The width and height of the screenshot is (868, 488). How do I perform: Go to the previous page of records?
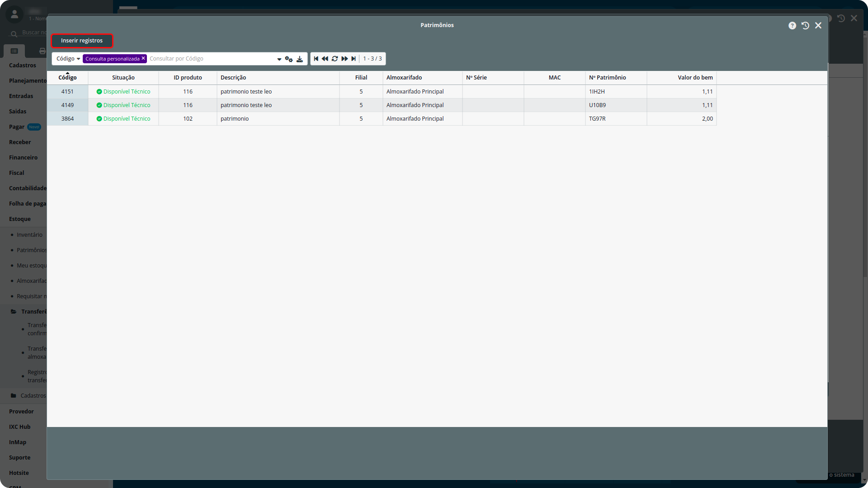[325, 59]
